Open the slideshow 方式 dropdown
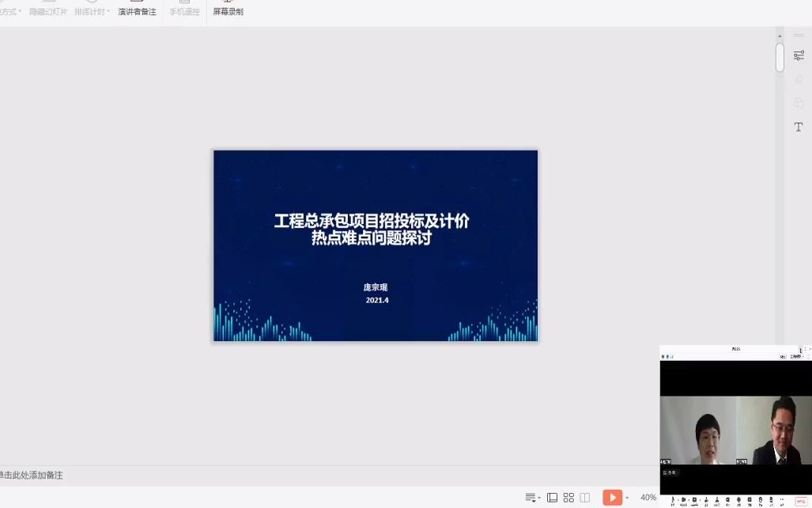 (x=11, y=11)
